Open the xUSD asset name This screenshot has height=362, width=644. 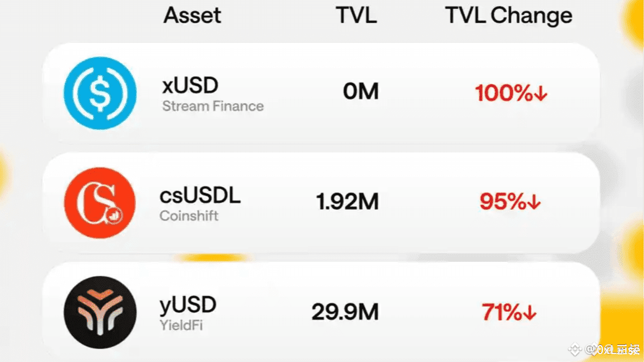[190, 86]
